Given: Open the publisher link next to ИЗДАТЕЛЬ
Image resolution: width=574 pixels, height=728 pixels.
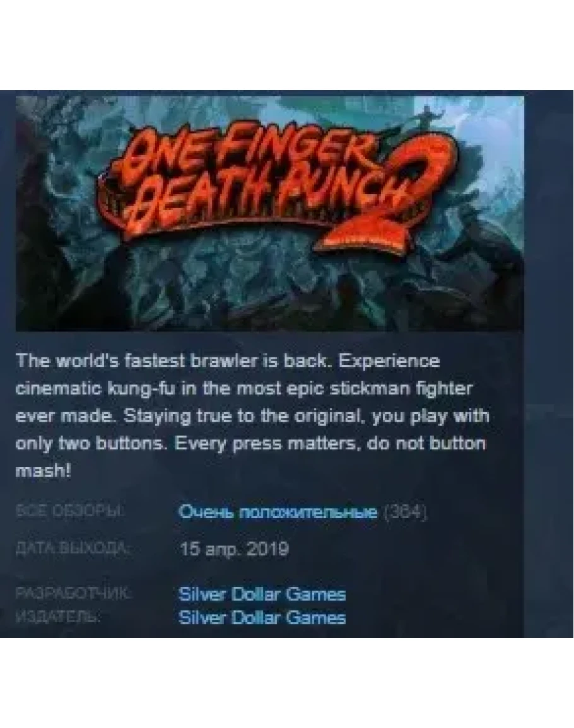Looking at the screenshot, I should click(262, 618).
